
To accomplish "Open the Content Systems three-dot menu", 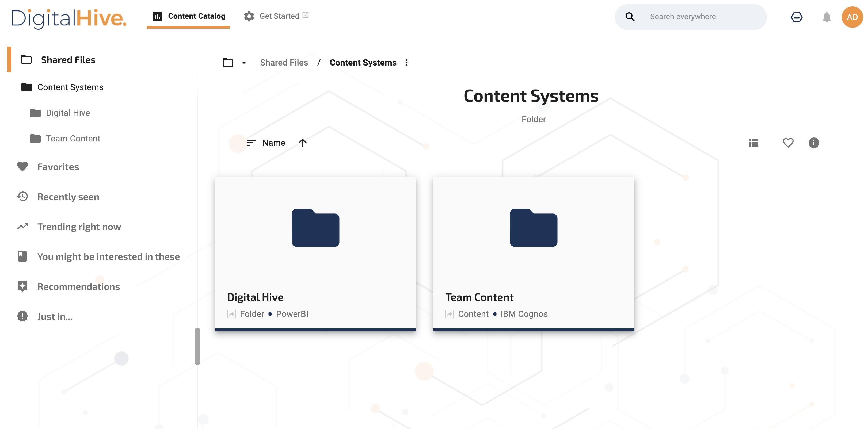I will (x=406, y=63).
